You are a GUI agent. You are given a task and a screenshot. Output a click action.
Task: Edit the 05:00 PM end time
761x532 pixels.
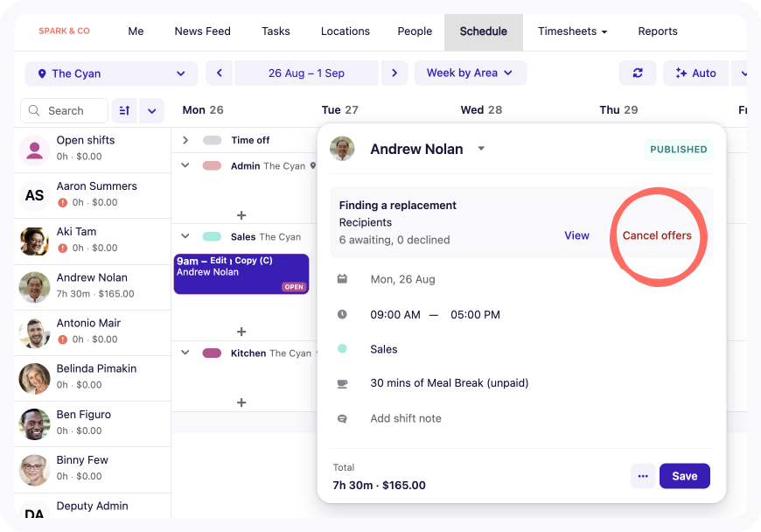pos(475,314)
